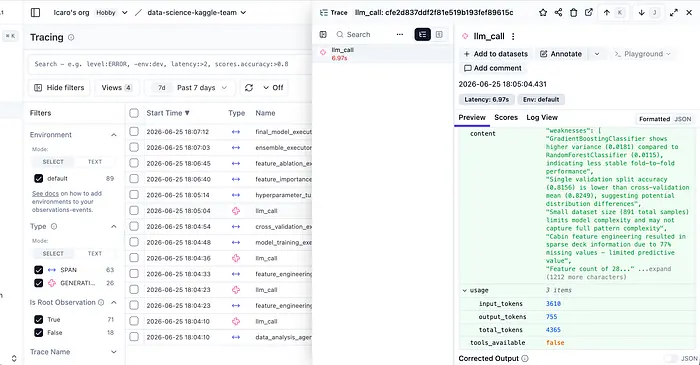The height and width of the screenshot is (365, 700).
Task: Click span icon for 18:07:12 row
Action: [236, 132]
